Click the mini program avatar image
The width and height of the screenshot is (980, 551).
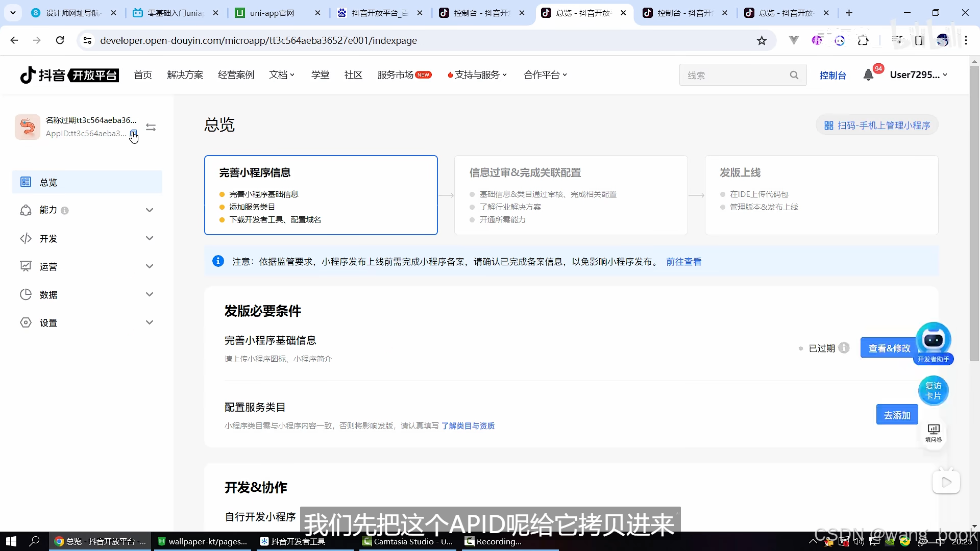tap(28, 127)
